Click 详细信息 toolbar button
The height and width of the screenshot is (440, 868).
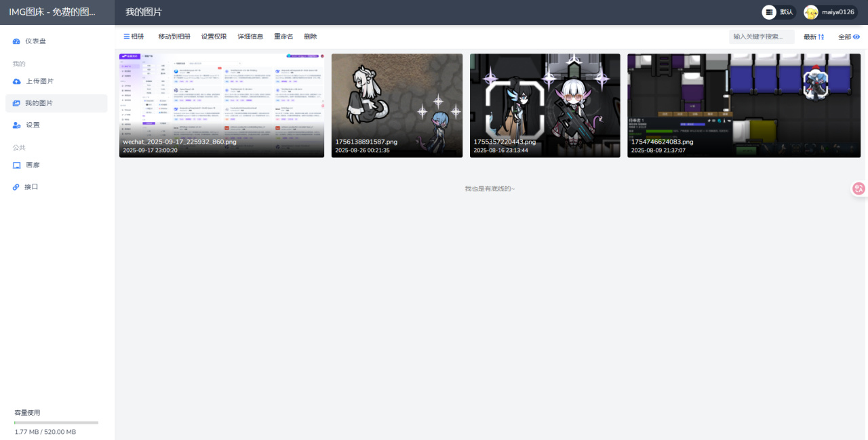[250, 37]
